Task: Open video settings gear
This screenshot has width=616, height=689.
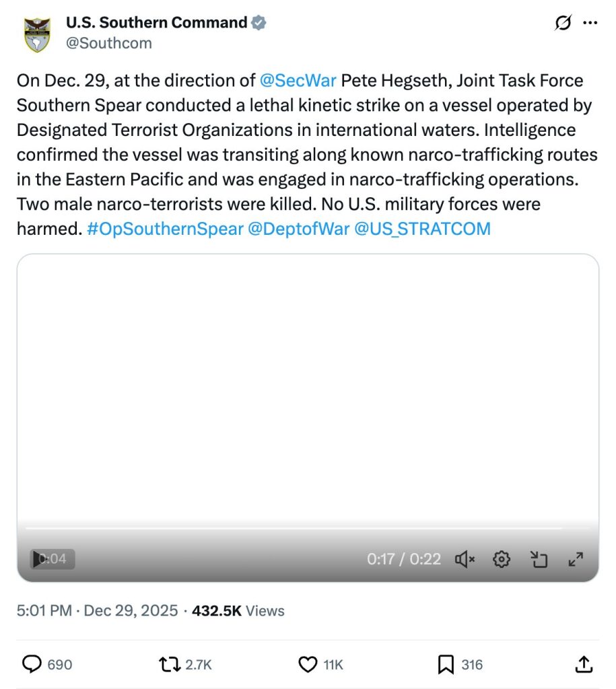Action: tap(502, 559)
